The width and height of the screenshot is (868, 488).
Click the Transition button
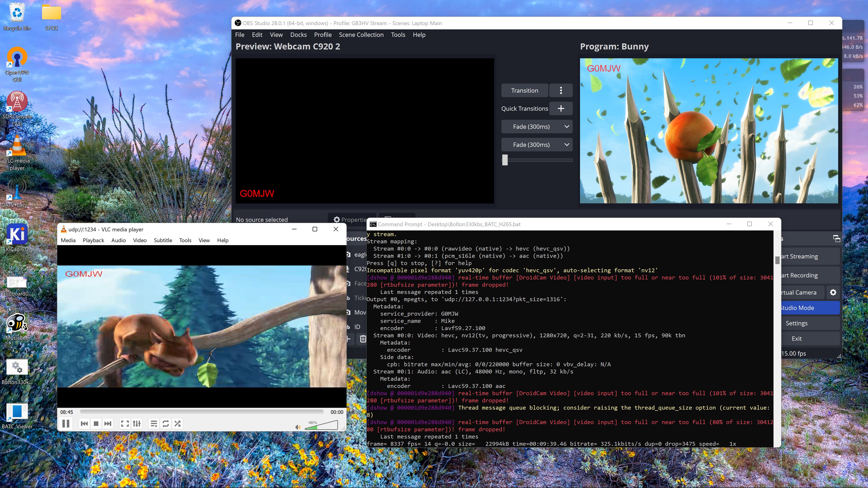pos(524,90)
